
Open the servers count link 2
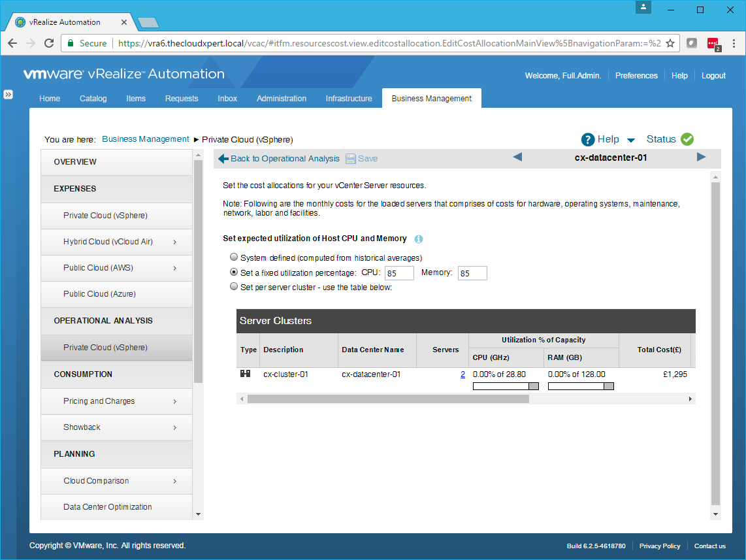click(462, 374)
